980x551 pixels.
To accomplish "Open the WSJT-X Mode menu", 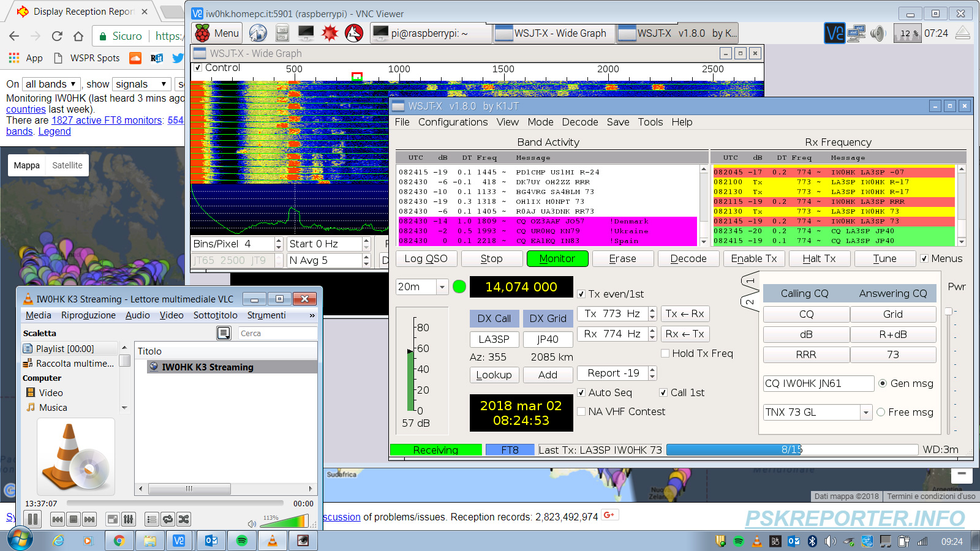I will click(540, 122).
